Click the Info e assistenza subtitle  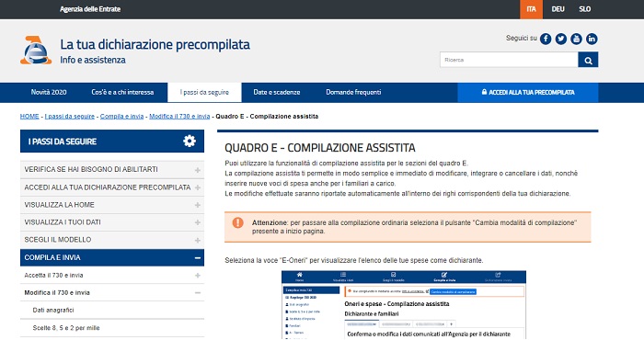[93, 60]
